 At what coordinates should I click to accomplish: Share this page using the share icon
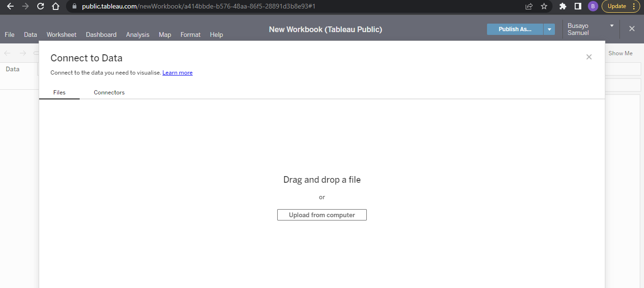[x=529, y=6]
